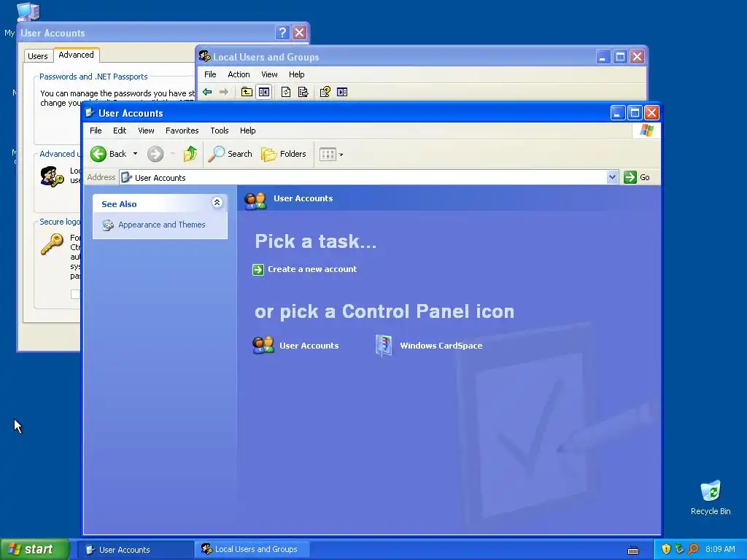Screen dimensions: 747x560
Task: Click the Start button
Action: [x=34, y=549]
